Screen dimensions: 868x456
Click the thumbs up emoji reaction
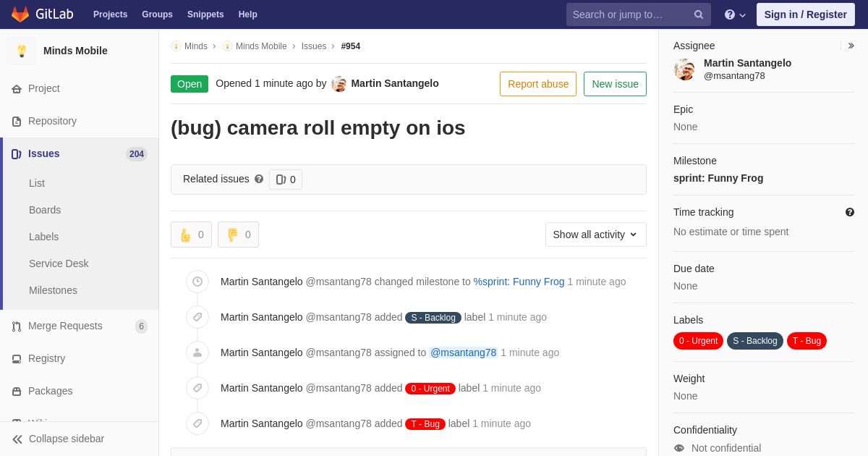click(191, 235)
